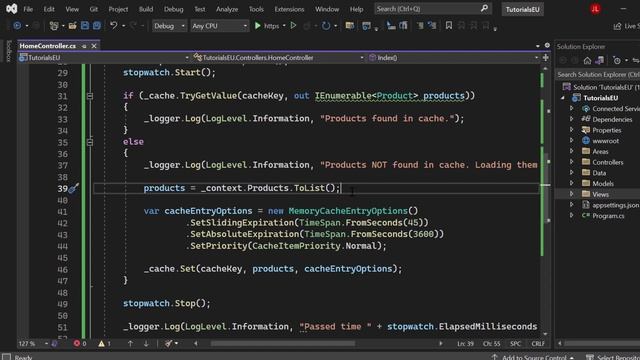Click the Undo toolbar icon
Screen dimensions: 640x360
(113, 26)
